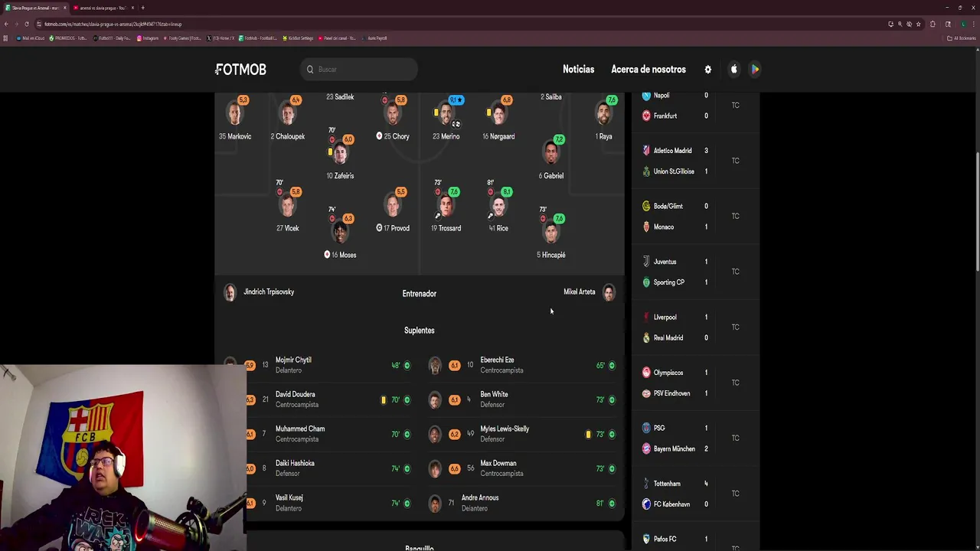
Task: Switch to the Slavia Prague vs Arsenal tab
Action: tap(35, 8)
